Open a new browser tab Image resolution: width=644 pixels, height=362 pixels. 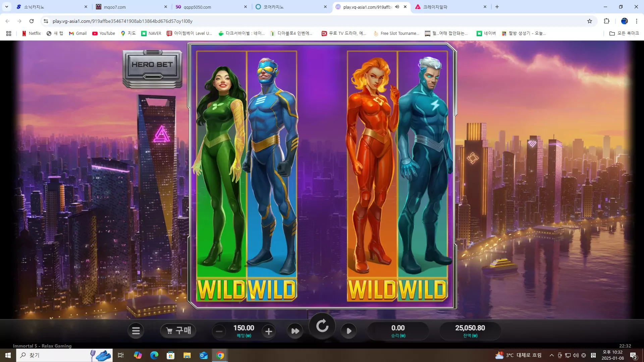point(497,7)
